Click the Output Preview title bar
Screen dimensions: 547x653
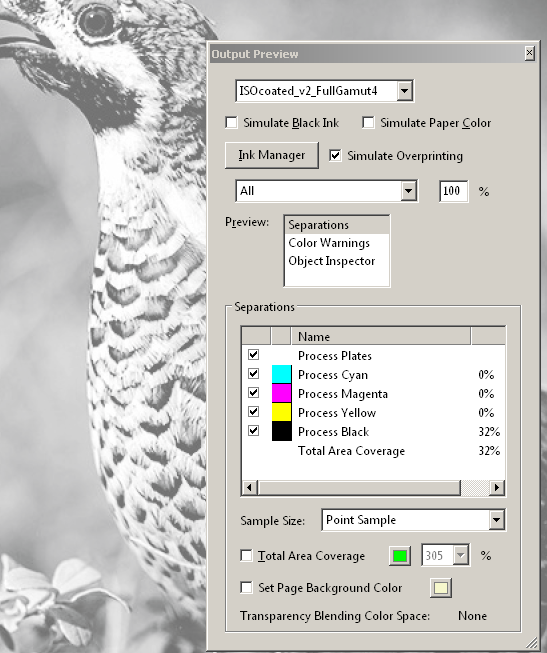[x=367, y=54]
